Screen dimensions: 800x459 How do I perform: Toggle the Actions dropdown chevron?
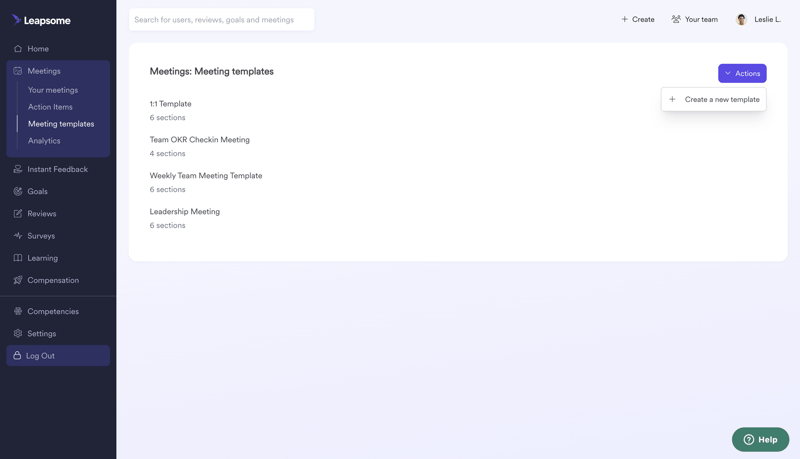point(728,73)
